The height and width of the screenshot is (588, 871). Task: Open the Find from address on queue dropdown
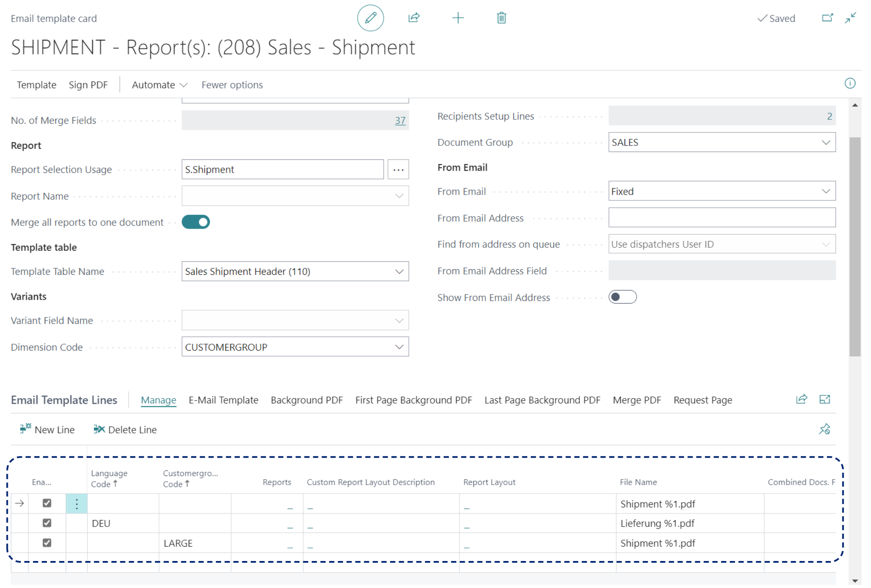(x=826, y=244)
